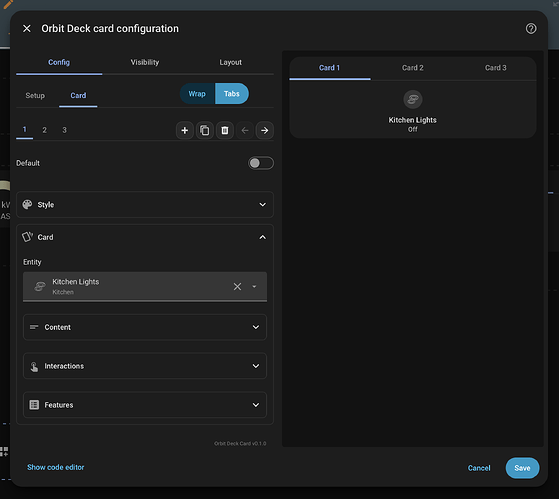Add a new card with the plus icon
Viewport: 559px width, 499px height.
tap(185, 130)
